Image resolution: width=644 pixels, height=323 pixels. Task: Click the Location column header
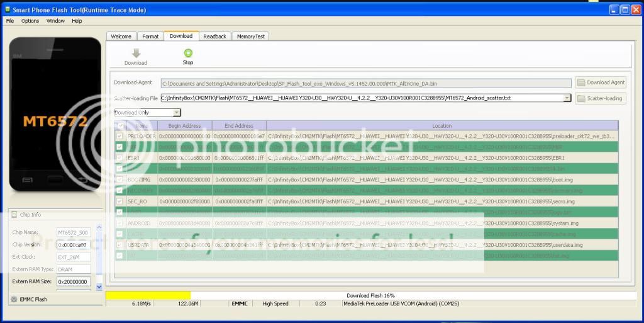point(441,126)
